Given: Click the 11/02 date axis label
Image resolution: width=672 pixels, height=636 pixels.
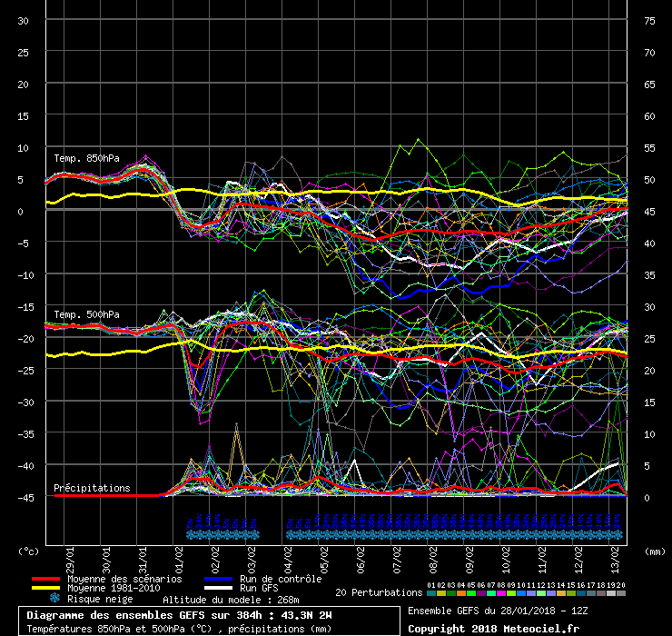Looking at the screenshot, I should [x=542, y=560].
